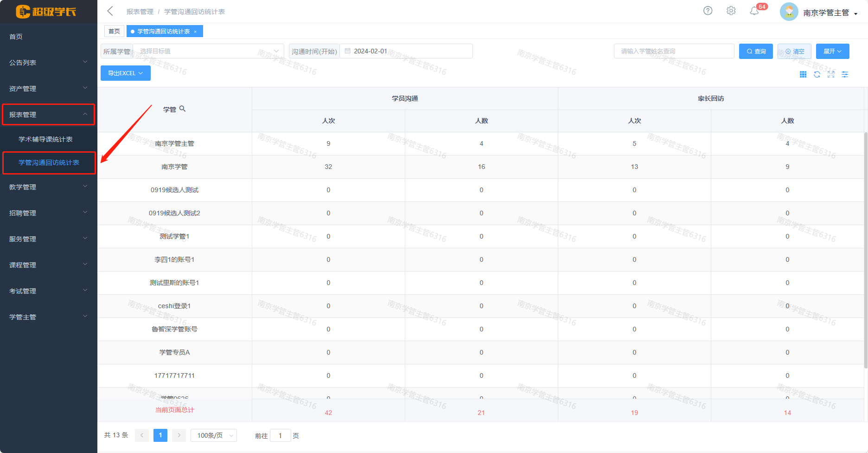Open the 导出EXCEL dropdown button
The image size is (868, 453).
[x=125, y=73]
